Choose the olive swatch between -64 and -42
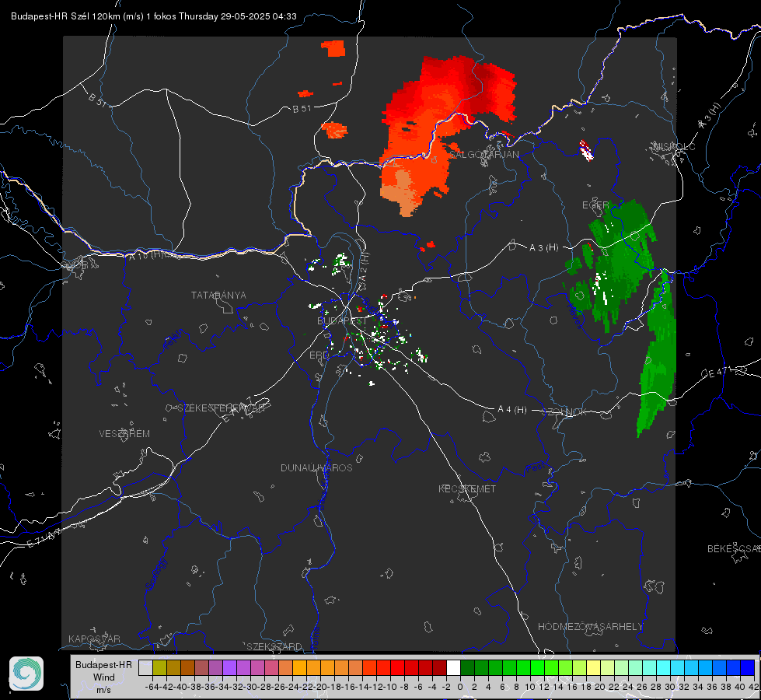 point(159,667)
